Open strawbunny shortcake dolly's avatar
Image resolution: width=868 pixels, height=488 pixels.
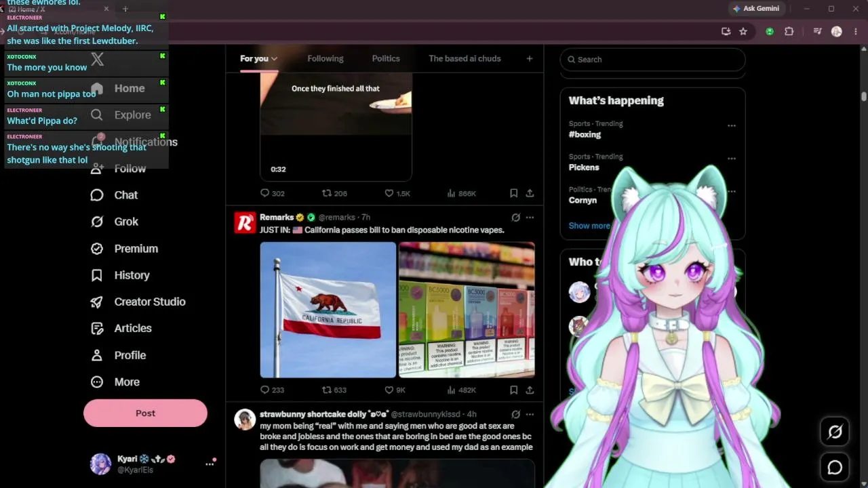tap(245, 420)
